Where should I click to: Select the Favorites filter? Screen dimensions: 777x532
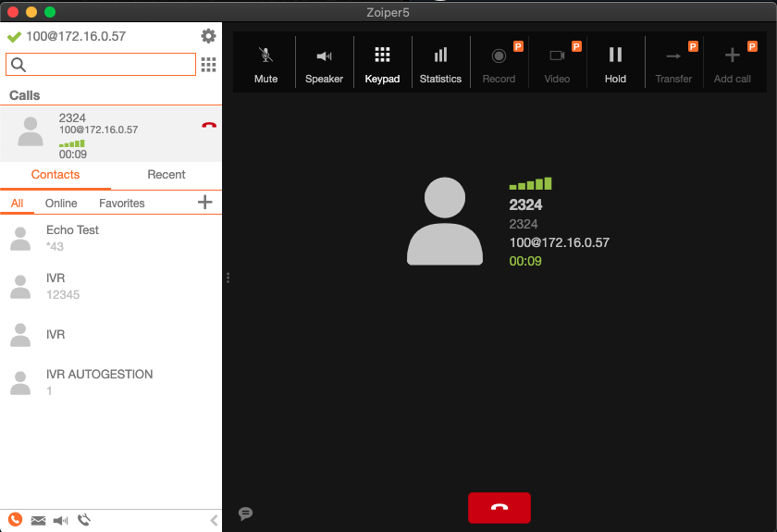(x=122, y=204)
